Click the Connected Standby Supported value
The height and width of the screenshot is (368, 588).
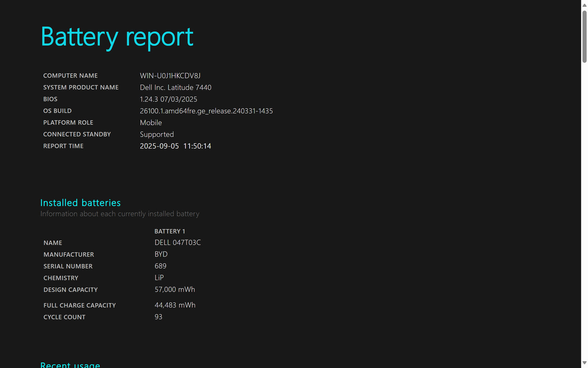click(157, 135)
